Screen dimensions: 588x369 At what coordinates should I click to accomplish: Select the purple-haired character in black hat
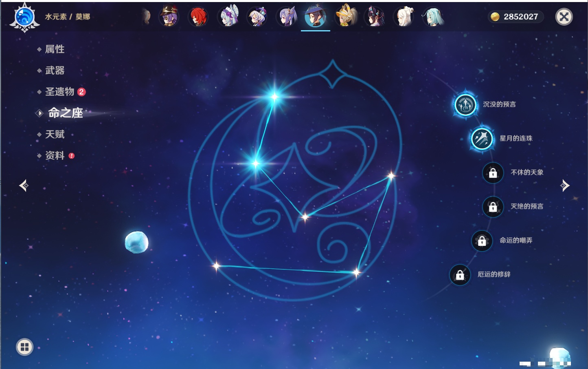point(169,16)
